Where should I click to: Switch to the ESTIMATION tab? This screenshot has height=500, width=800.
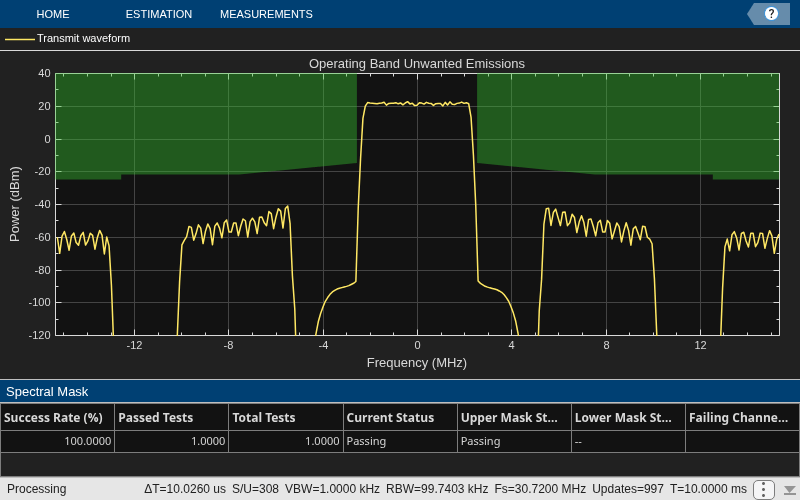(x=159, y=14)
